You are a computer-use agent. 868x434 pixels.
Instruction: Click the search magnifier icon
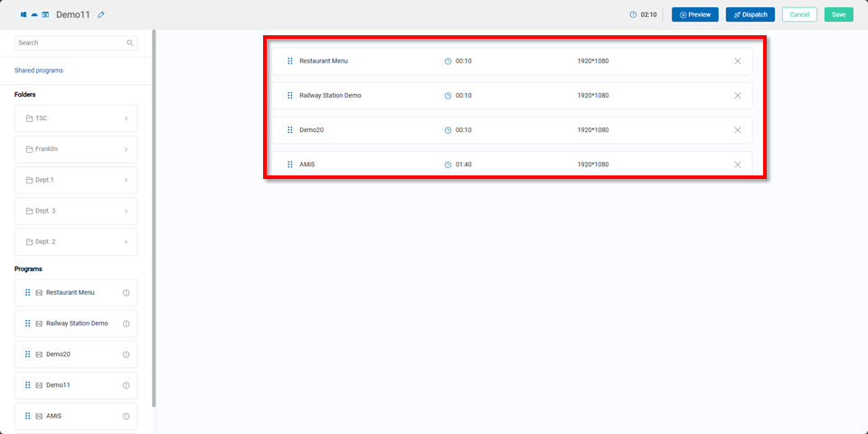130,42
